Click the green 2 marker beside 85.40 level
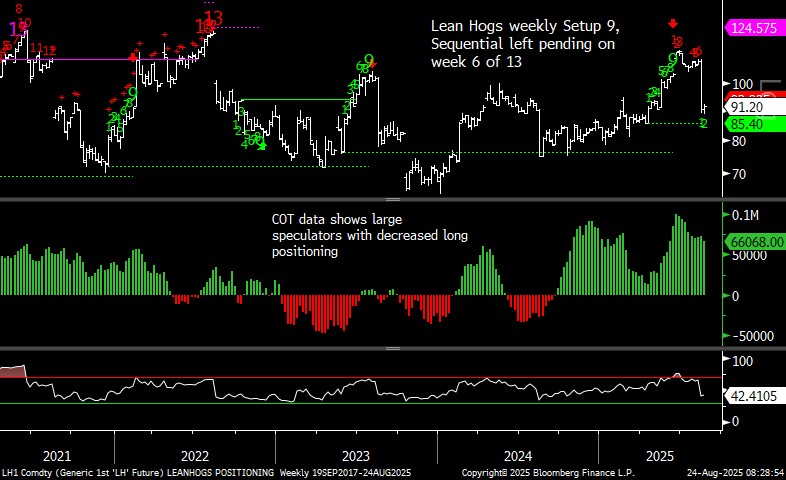Viewport: 786px width, 480px height. click(703, 123)
